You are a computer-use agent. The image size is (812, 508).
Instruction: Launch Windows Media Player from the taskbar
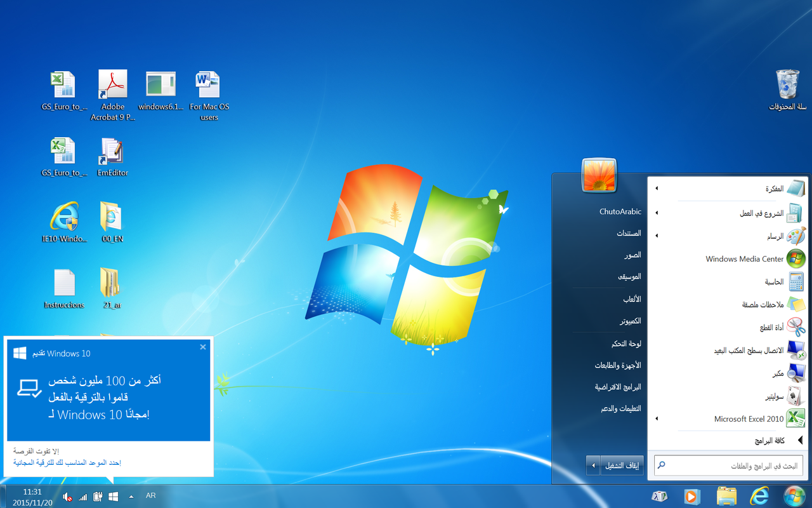692,496
